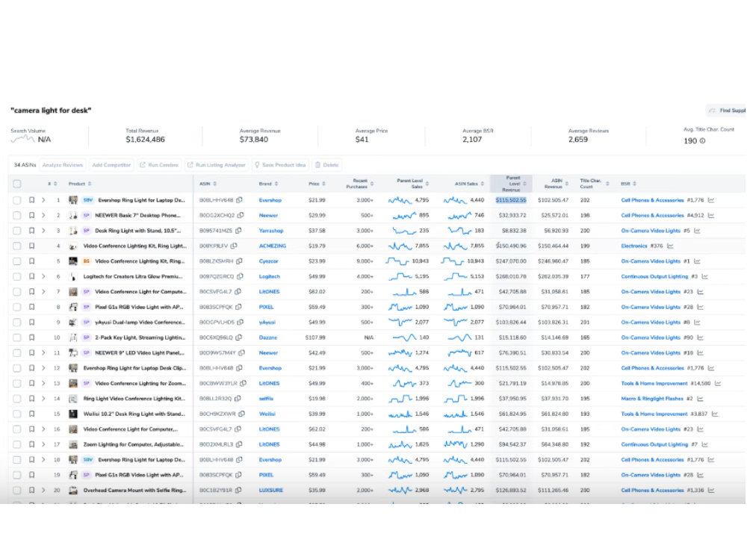
Task: Expand row 11 NEEWER 9" LED Video Light Panel
Action: click(x=43, y=353)
